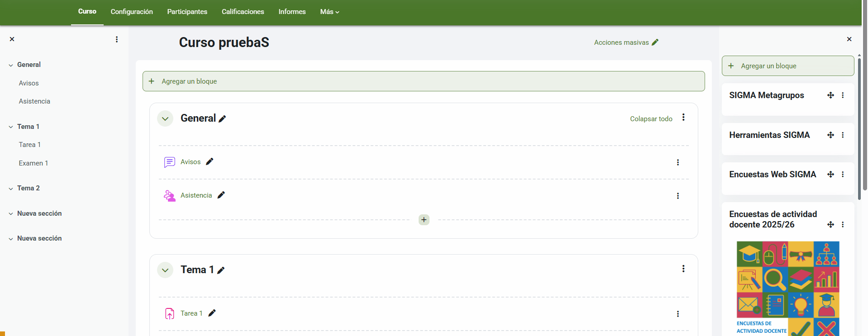The height and width of the screenshot is (336, 868).
Task: Click the Colapsar todo link
Action: pyautogui.click(x=651, y=119)
